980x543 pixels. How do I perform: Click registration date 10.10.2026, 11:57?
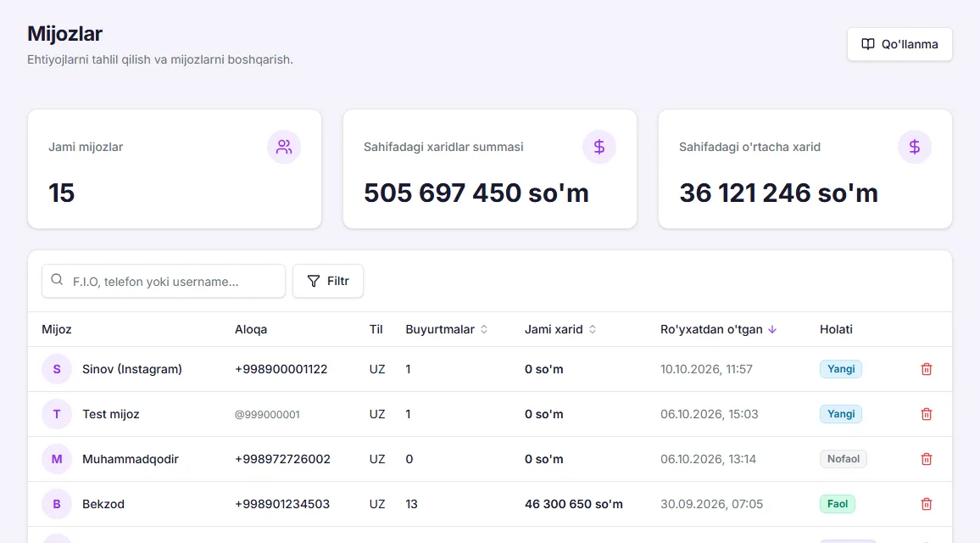coord(706,369)
